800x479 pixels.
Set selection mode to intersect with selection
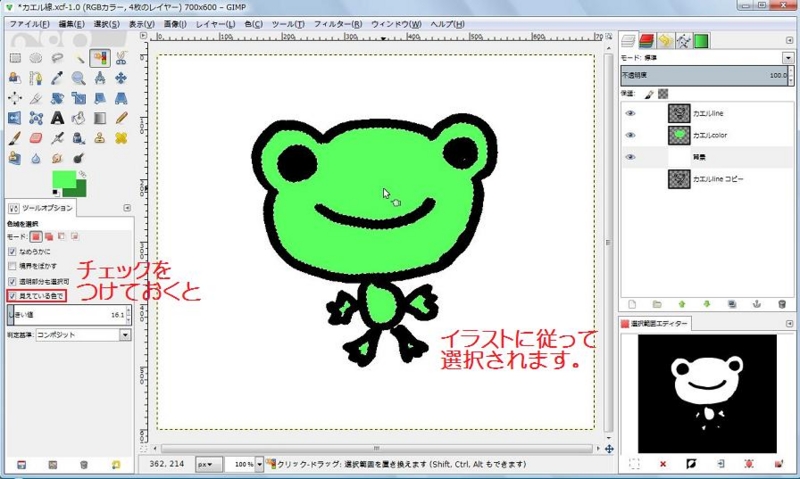[x=75, y=237]
